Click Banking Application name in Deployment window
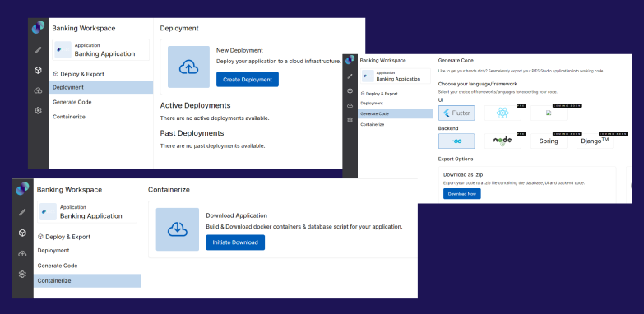Viewport: 644px width, 314px height. coord(104,53)
